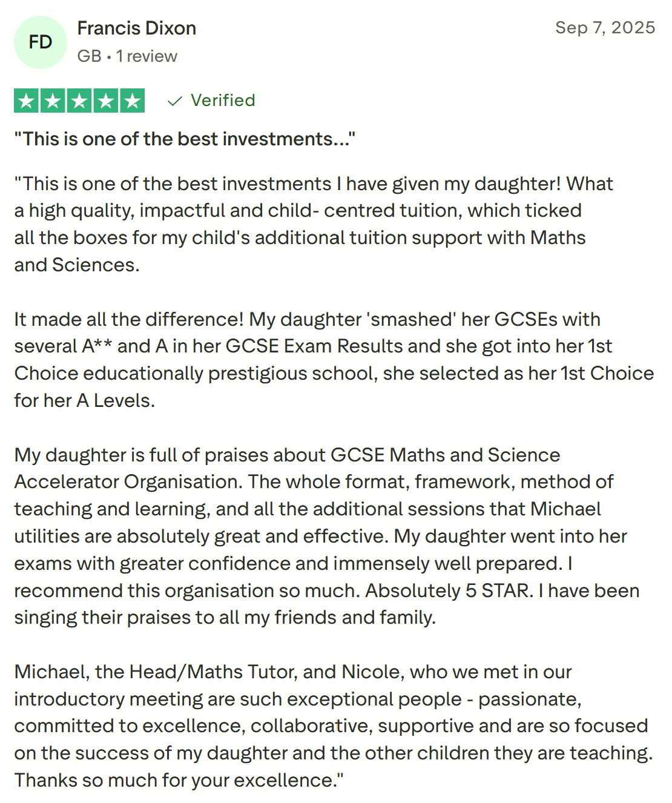This screenshot has width=672, height=803.
Task: Click the GB country label
Action: tap(89, 56)
